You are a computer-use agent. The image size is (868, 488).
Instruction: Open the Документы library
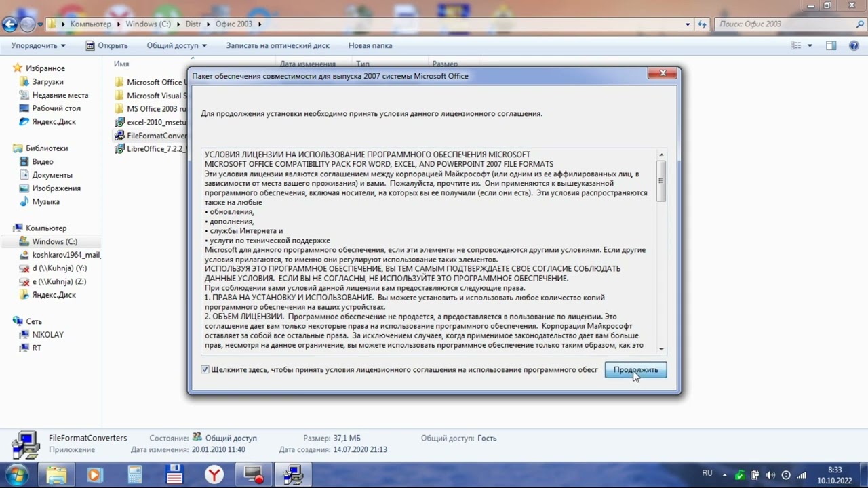[x=52, y=175]
